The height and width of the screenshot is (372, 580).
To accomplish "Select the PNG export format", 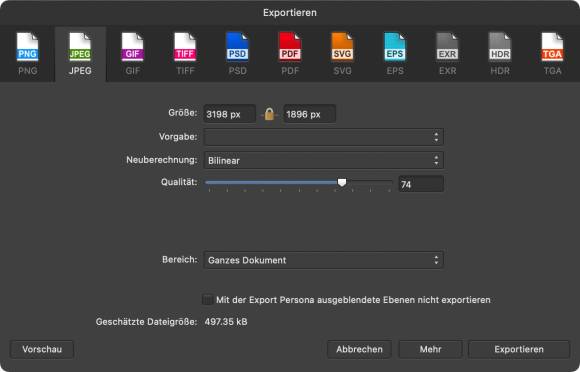I will (x=28, y=54).
